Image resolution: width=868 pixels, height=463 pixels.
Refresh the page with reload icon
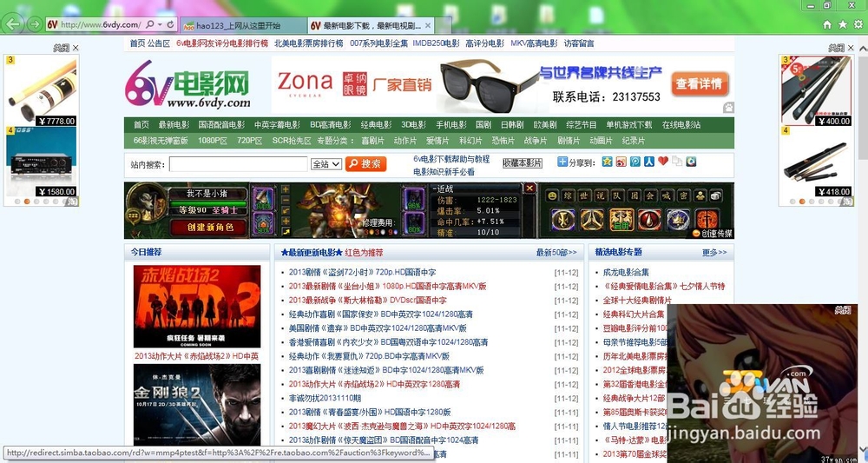(x=170, y=25)
